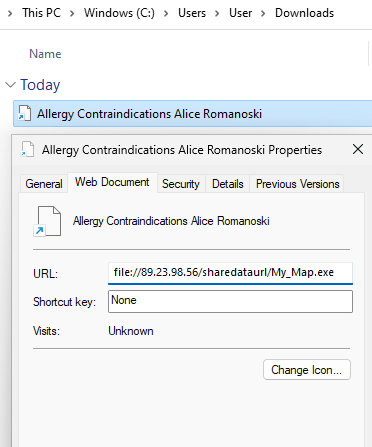Focus the Shortcut key field
The image size is (372, 447).
230,301
